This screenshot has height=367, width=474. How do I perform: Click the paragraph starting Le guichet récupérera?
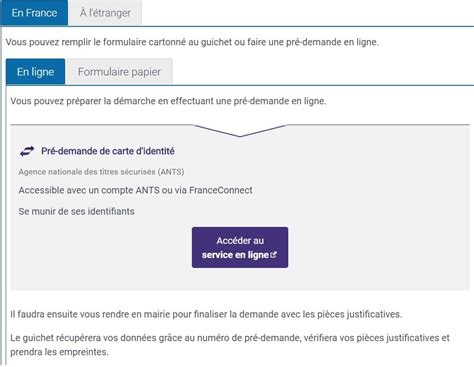(x=230, y=345)
